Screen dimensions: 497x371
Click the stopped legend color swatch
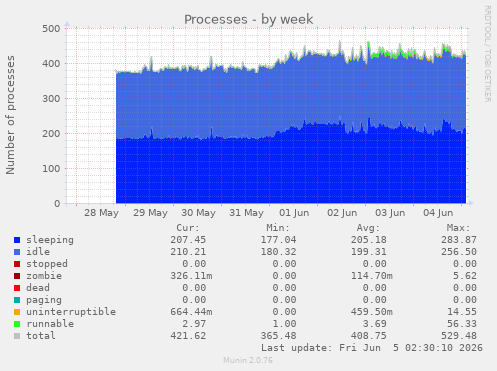[x=17, y=264]
